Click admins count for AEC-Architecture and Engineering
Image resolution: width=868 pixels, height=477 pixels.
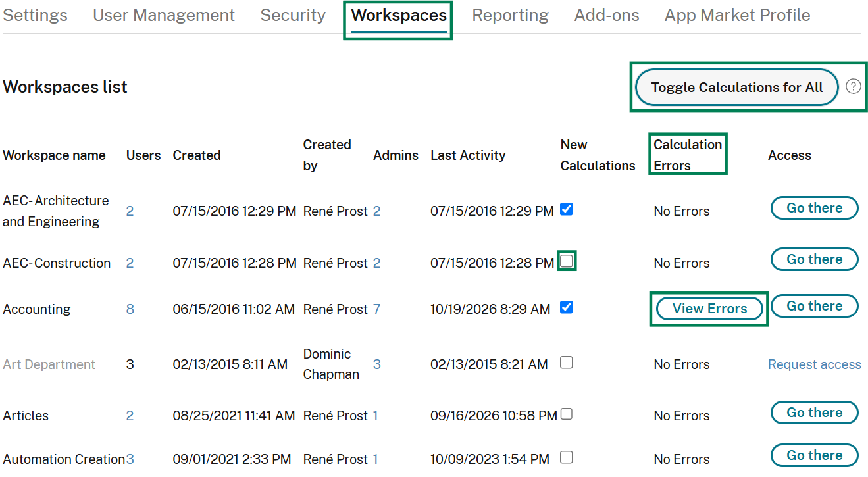(377, 211)
